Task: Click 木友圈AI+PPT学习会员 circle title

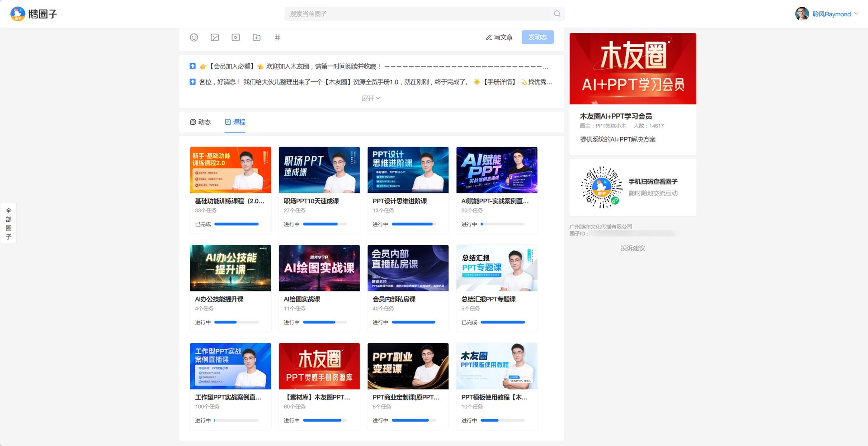Action: (616, 116)
